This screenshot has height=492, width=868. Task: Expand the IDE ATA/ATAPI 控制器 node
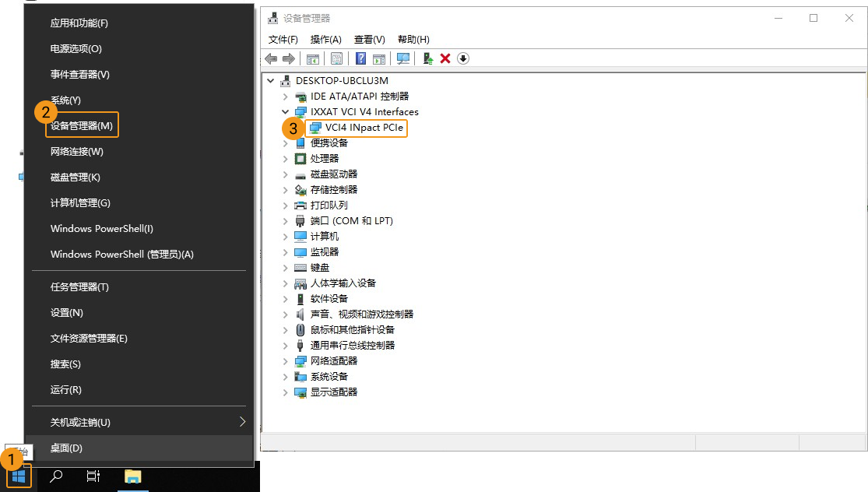pos(285,96)
